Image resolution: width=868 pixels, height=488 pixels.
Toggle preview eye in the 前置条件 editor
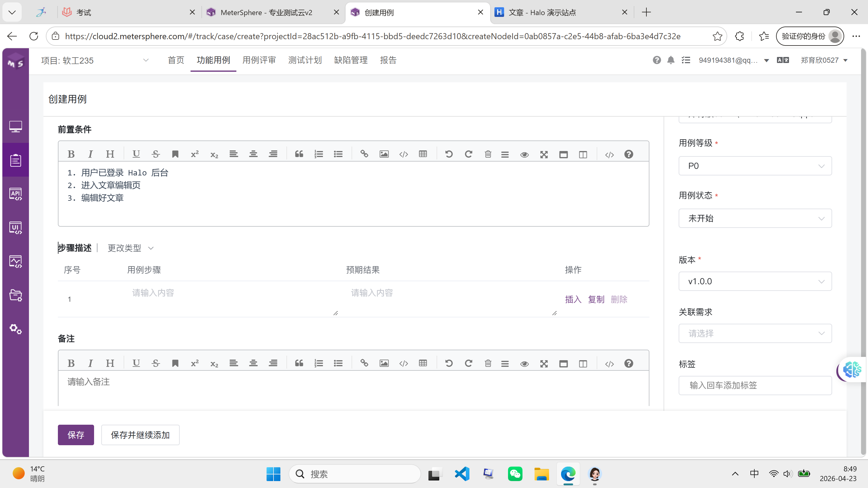coord(524,154)
